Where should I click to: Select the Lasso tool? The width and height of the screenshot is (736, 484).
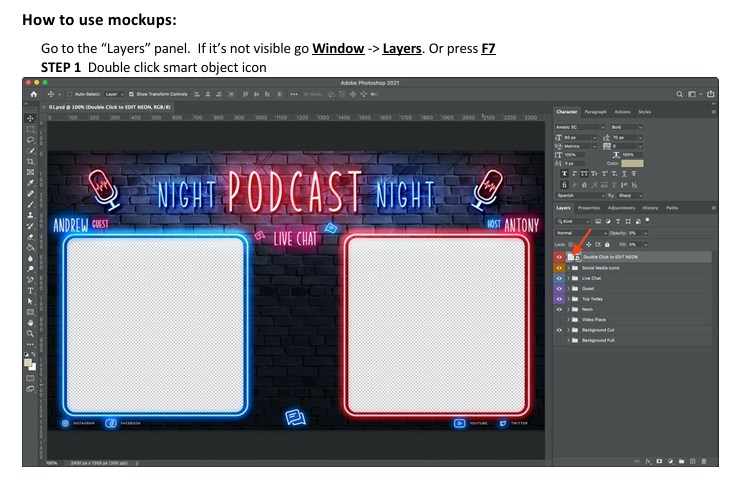pyautogui.click(x=31, y=140)
